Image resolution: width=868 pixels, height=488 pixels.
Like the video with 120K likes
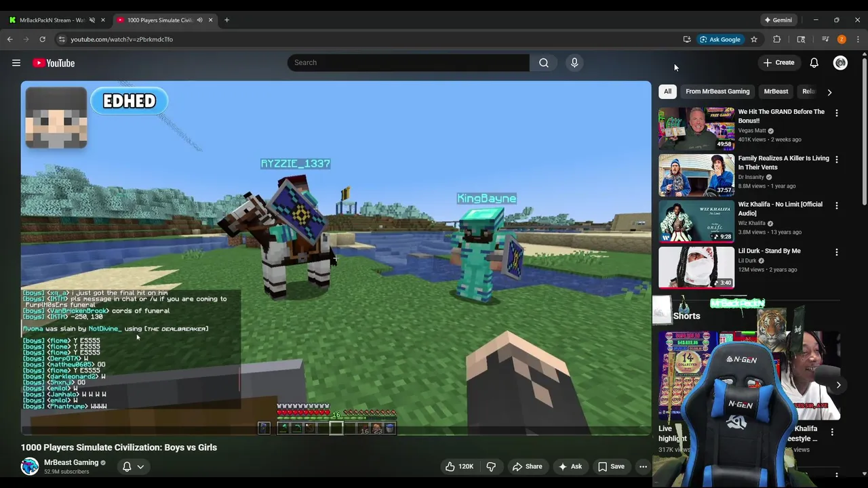[458, 466]
